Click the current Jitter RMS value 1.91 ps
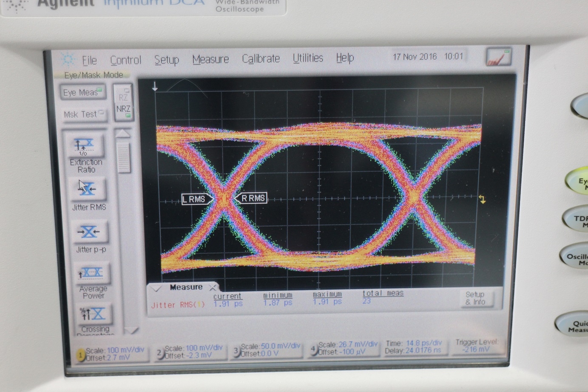588x392 pixels. pyautogui.click(x=228, y=304)
